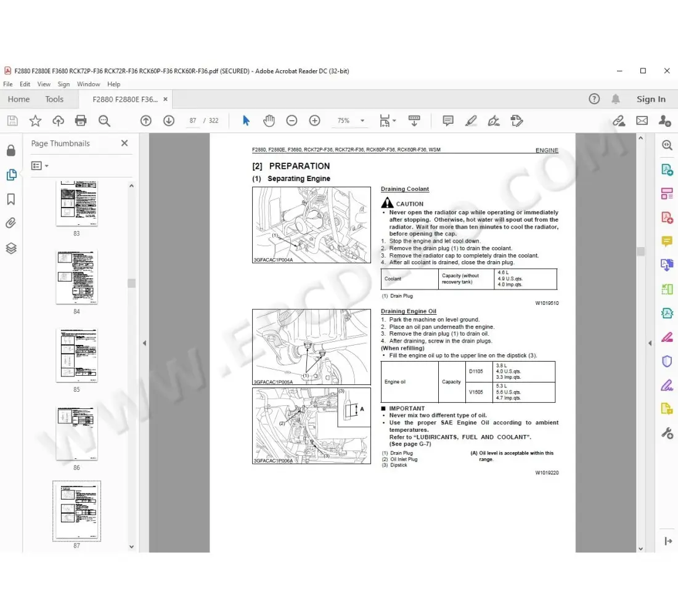Add the bookmark star icon
Image resolution: width=678 pixels, height=616 pixels.
35,121
